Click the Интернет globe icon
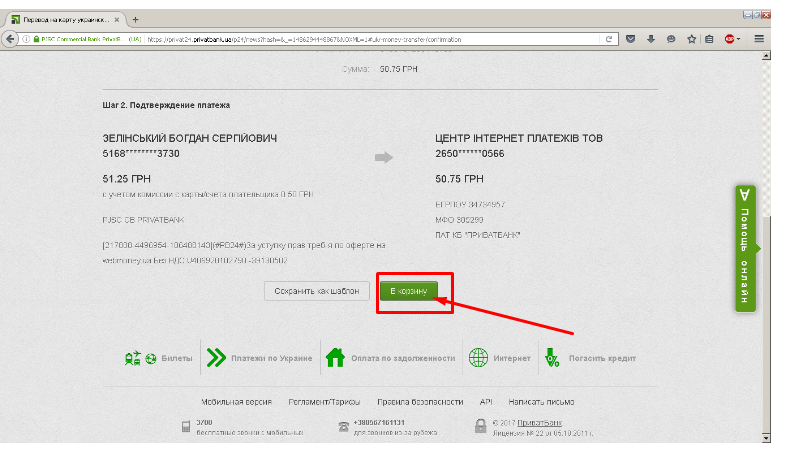This screenshot has width=792, height=464. [x=478, y=358]
